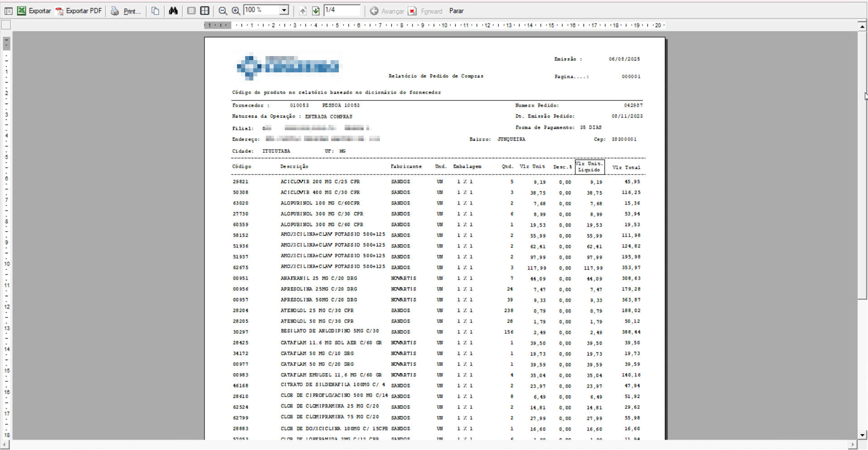Click the horizontal scrollbar right arrow

853,445
